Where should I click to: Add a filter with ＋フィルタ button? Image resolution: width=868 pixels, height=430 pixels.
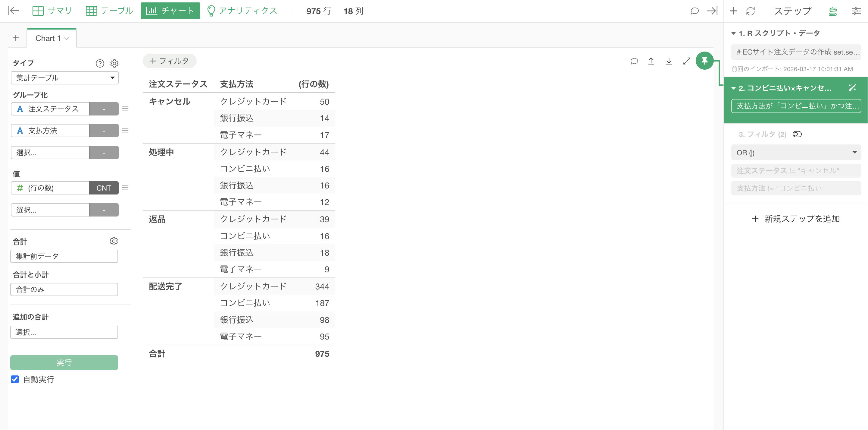click(170, 61)
